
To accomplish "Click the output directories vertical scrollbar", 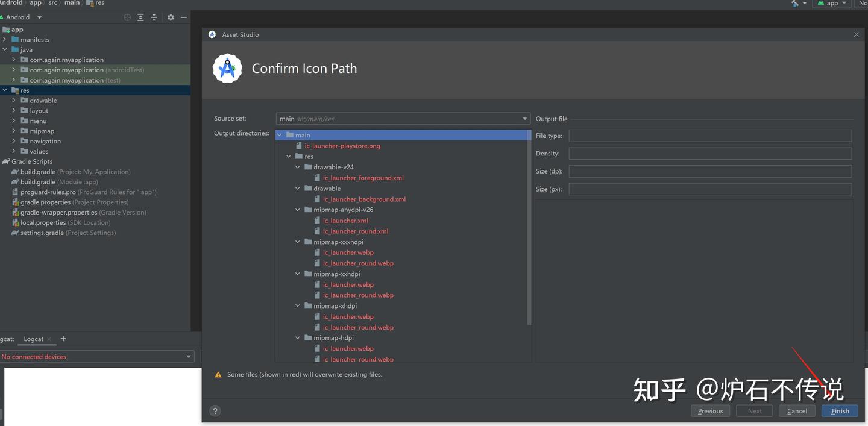I will click(x=529, y=228).
